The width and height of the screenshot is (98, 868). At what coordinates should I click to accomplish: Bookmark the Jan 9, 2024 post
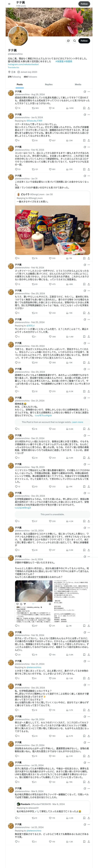tap(84, 140)
